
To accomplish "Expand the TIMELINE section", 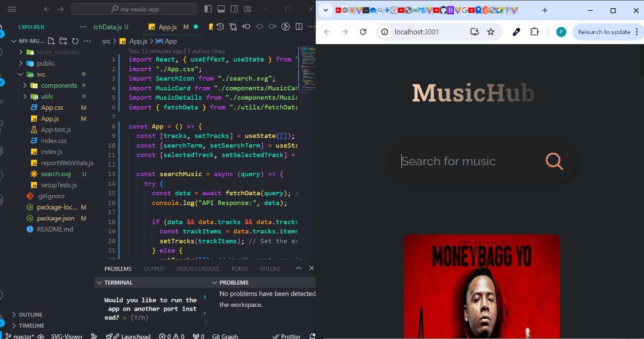I will 14,325.
